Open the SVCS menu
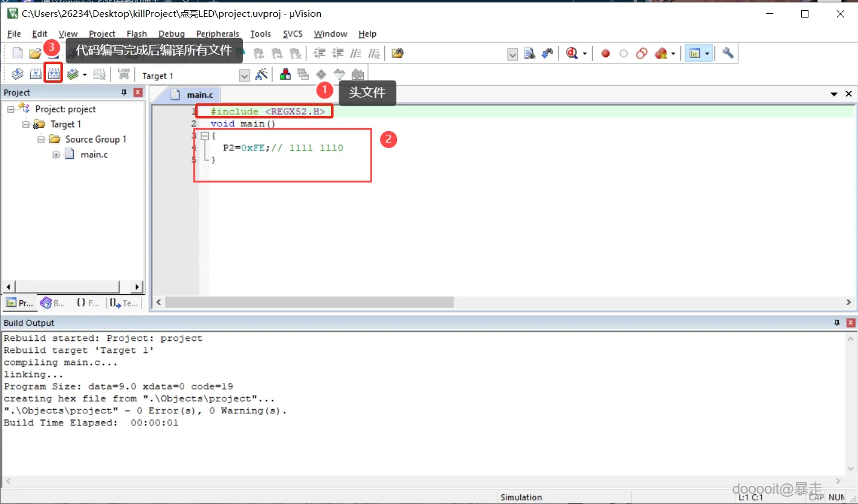 tap(293, 34)
